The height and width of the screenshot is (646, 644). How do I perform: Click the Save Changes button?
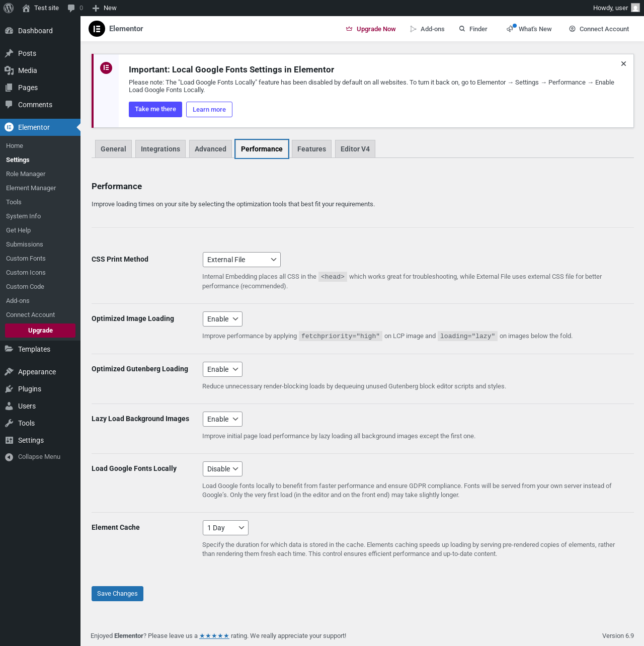tap(117, 594)
